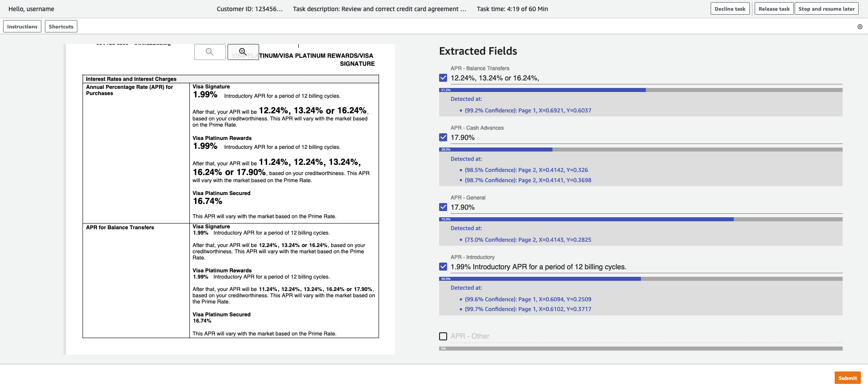Click Stop and resume later

coord(827,9)
